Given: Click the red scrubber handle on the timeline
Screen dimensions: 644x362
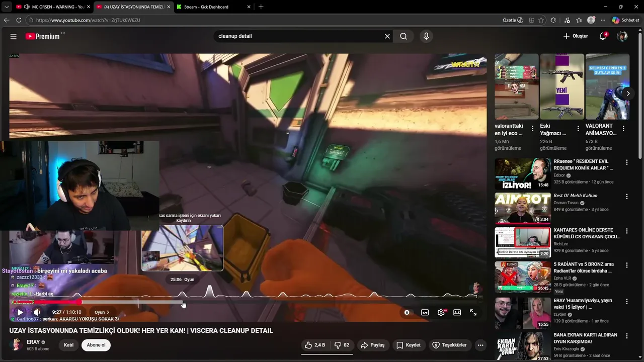Looking at the screenshot, I should (79, 302).
